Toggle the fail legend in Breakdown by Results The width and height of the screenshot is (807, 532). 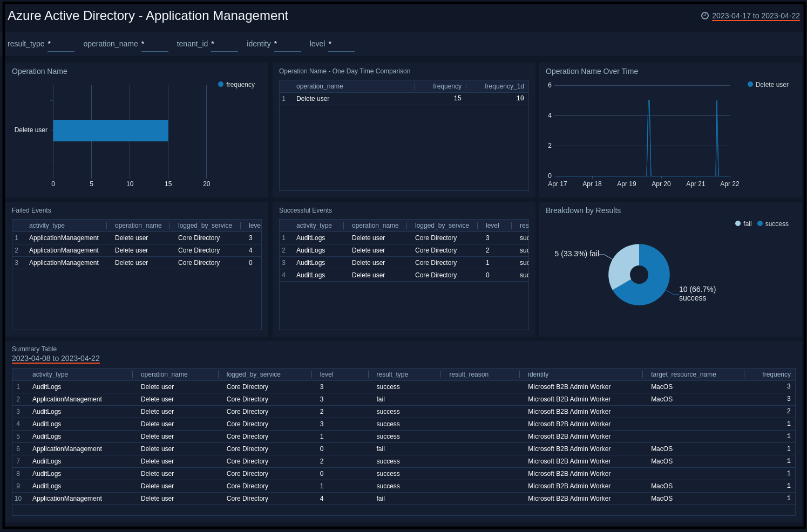743,224
